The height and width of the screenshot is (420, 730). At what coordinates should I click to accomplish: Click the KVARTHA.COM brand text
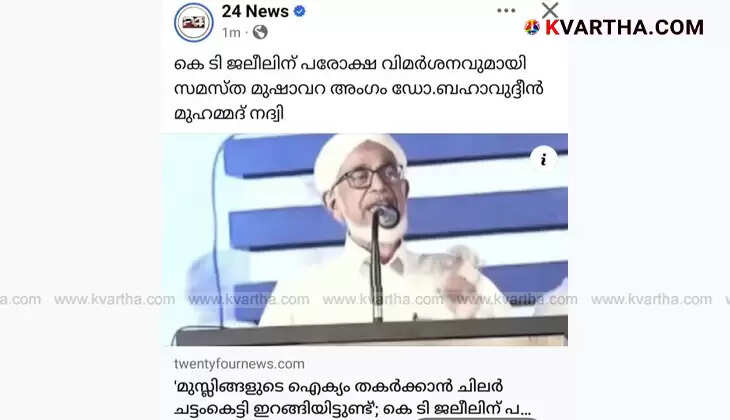coord(624,27)
